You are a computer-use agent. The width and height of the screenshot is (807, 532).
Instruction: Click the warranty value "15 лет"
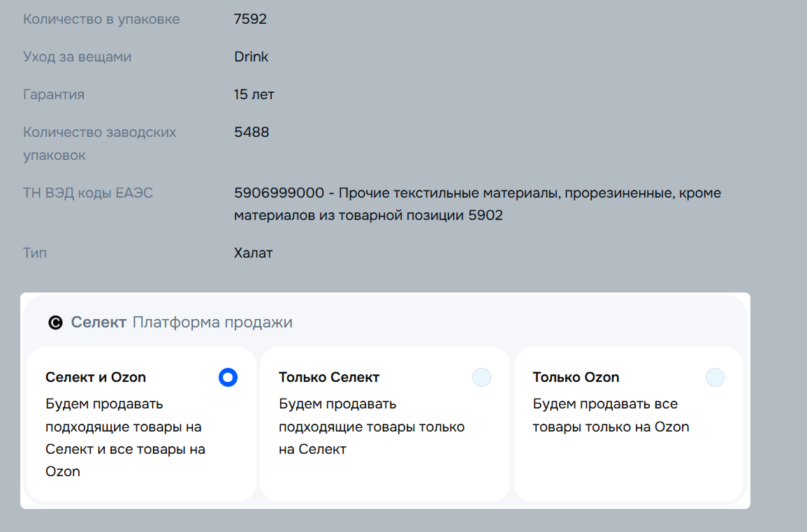[254, 94]
